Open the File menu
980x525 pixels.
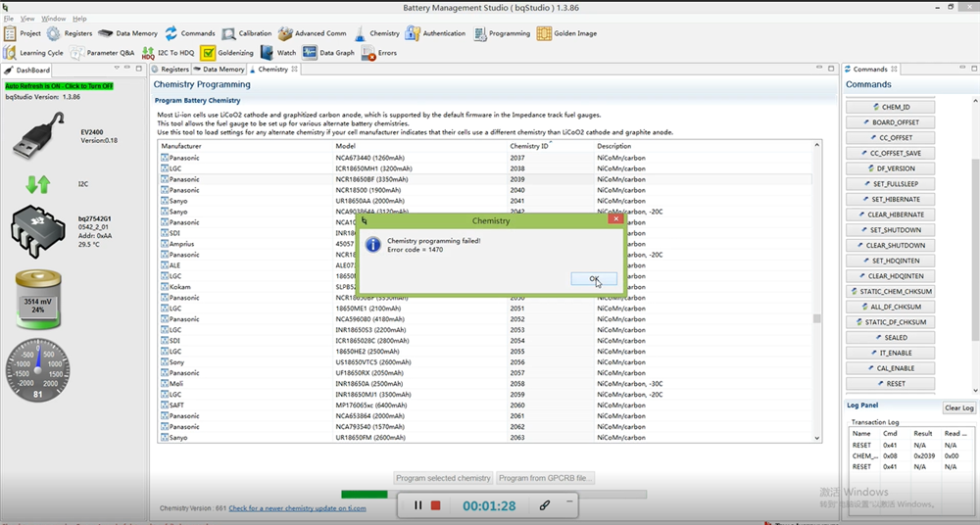pyautogui.click(x=8, y=19)
